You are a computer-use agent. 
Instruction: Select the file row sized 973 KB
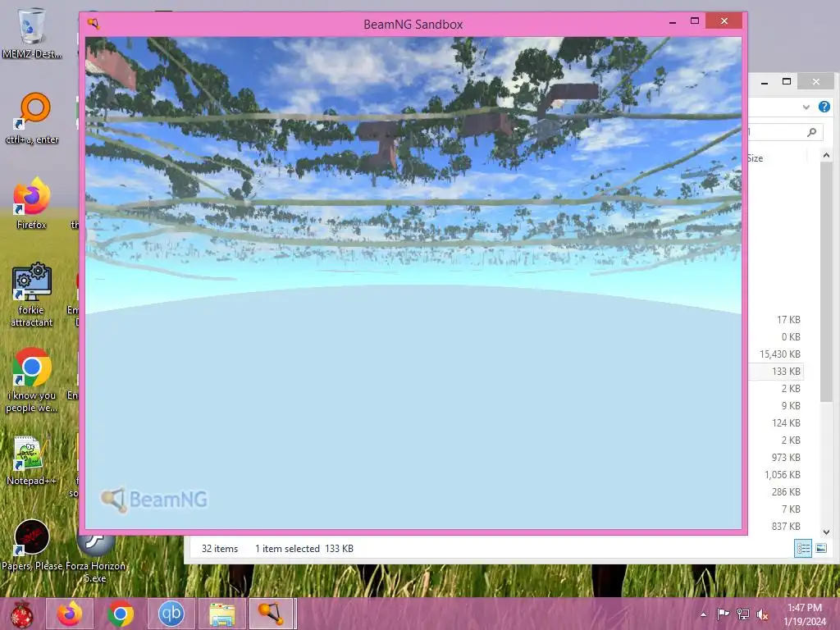(775, 457)
